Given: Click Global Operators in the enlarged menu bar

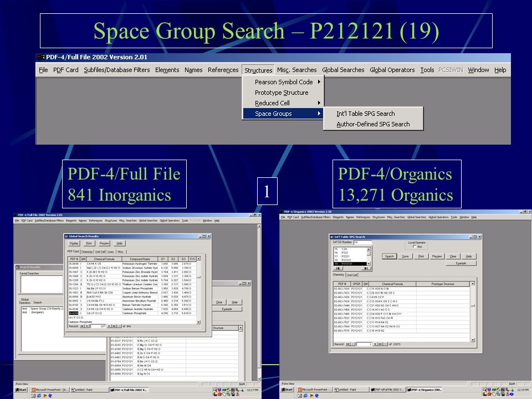Looking at the screenshot, I should (392, 70).
